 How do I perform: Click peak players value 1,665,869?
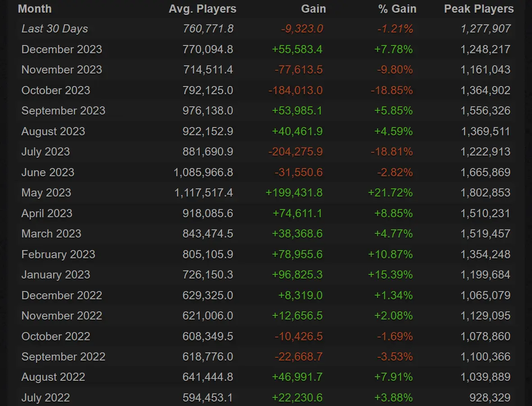click(485, 173)
